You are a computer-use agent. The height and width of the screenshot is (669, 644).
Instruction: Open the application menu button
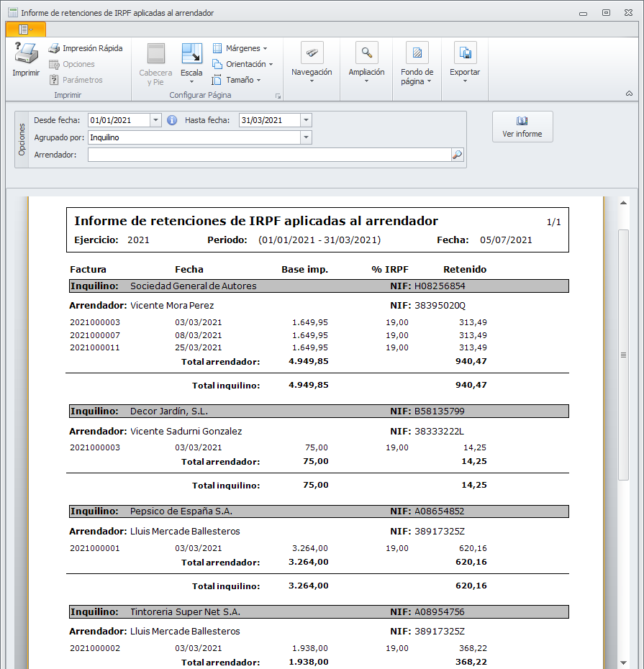click(25, 29)
